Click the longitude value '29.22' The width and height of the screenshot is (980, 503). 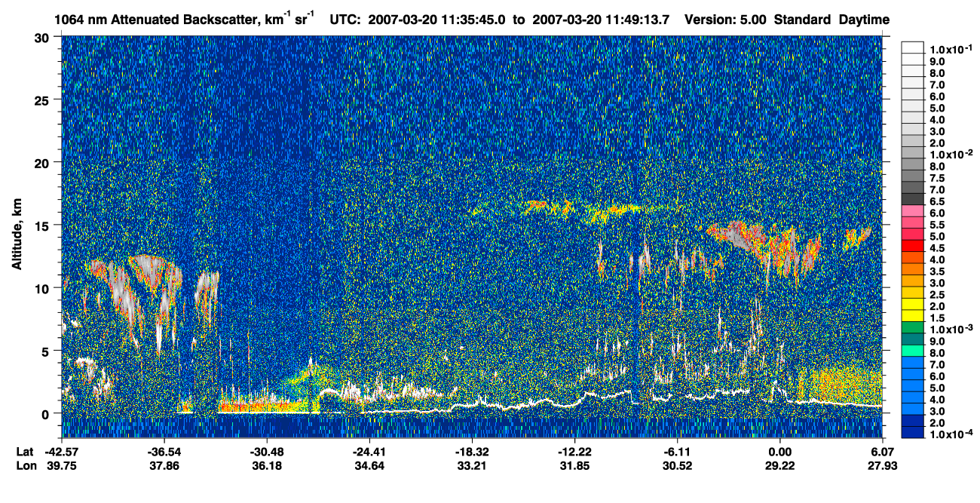point(780,465)
